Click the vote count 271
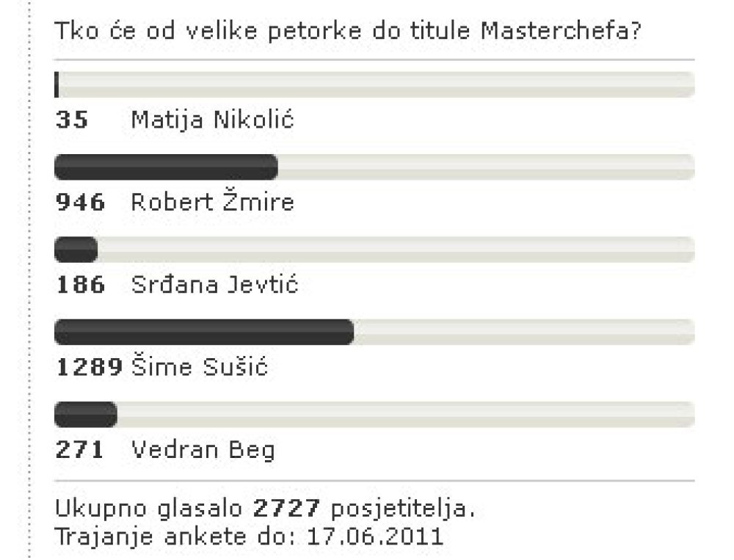The width and height of the screenshot is (734, 560). [x=80, y=449]
